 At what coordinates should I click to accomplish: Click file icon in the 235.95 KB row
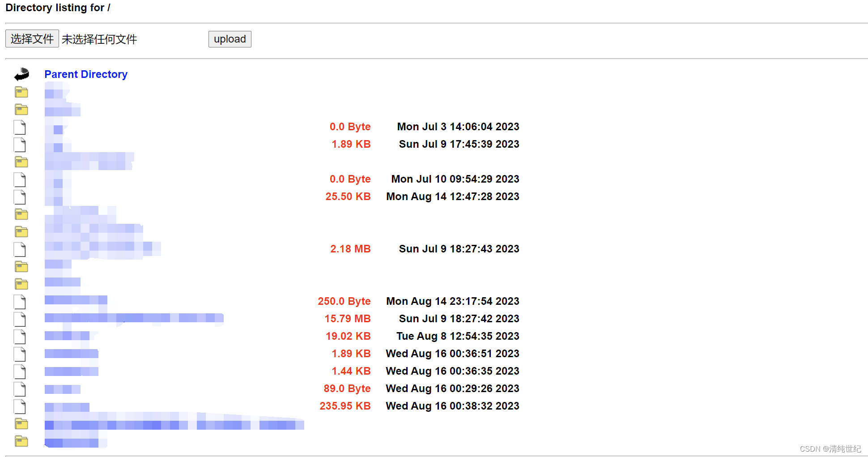[x=20, y=406]
